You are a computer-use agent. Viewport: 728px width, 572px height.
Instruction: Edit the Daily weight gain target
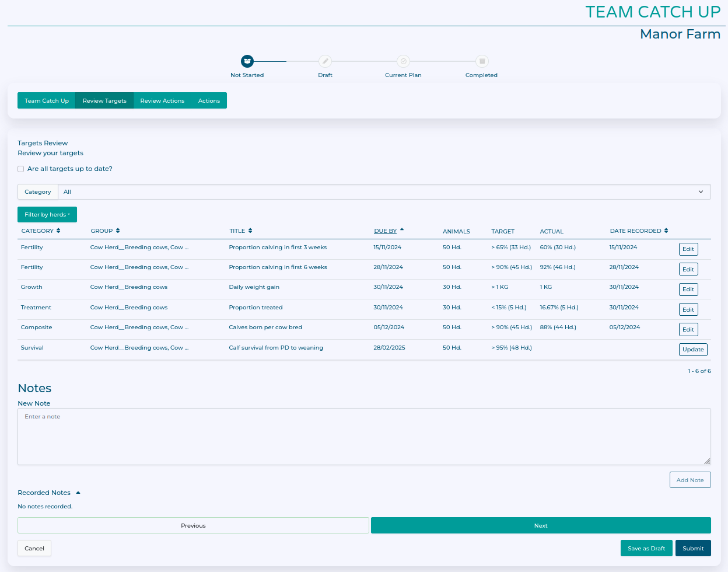click(x=688, y=290)
